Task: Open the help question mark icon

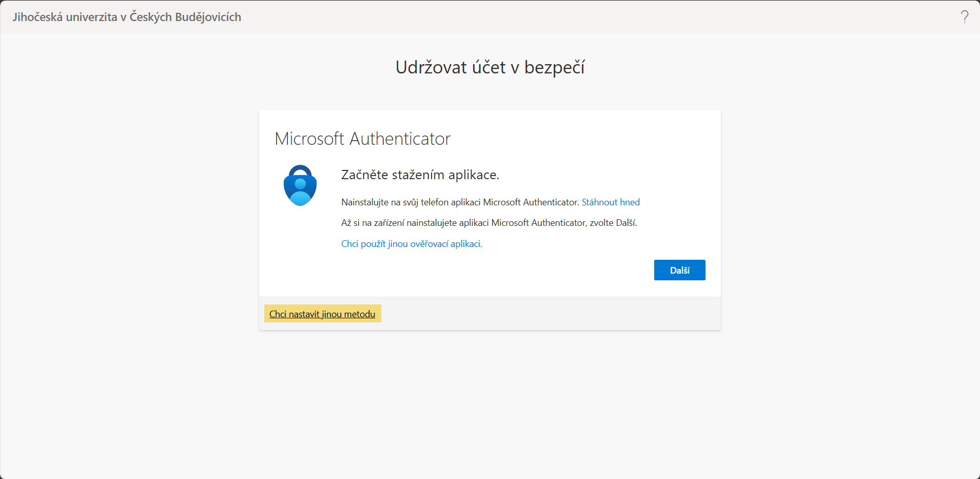Action: (965, 17)
